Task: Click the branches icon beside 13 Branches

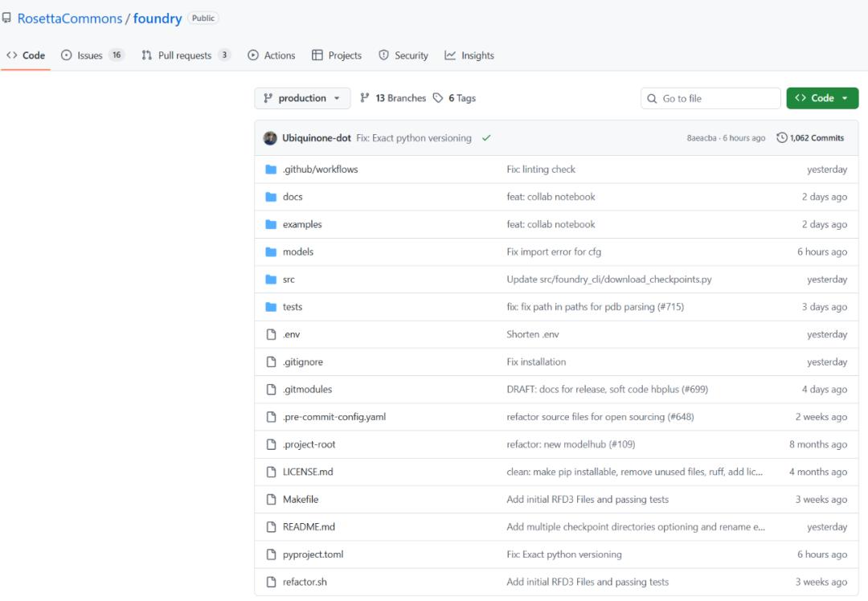Action: (x=364, y=98)
